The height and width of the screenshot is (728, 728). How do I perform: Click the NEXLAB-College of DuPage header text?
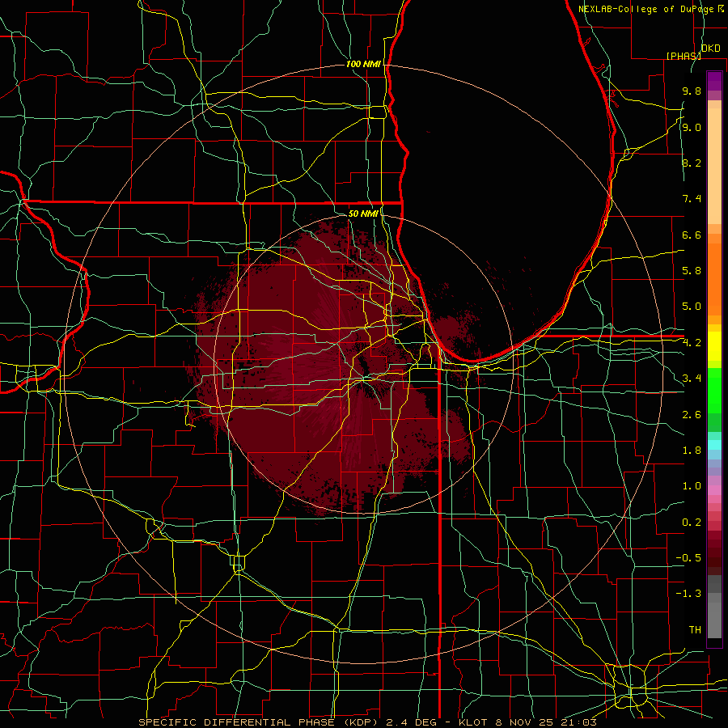tap(647, 9)
